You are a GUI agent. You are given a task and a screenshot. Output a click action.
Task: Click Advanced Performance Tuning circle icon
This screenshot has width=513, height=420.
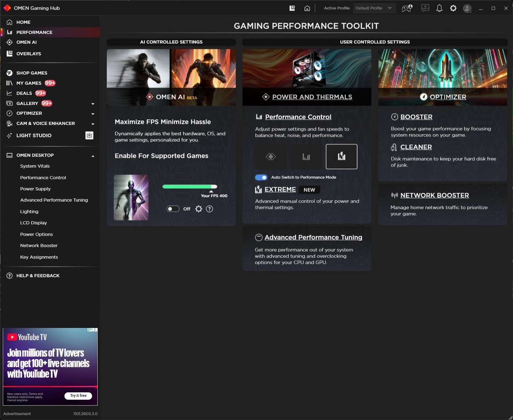pos(258,237)
